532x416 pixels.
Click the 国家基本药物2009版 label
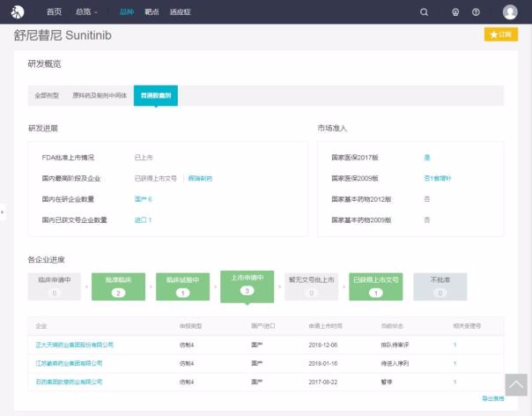pos(361,220)
